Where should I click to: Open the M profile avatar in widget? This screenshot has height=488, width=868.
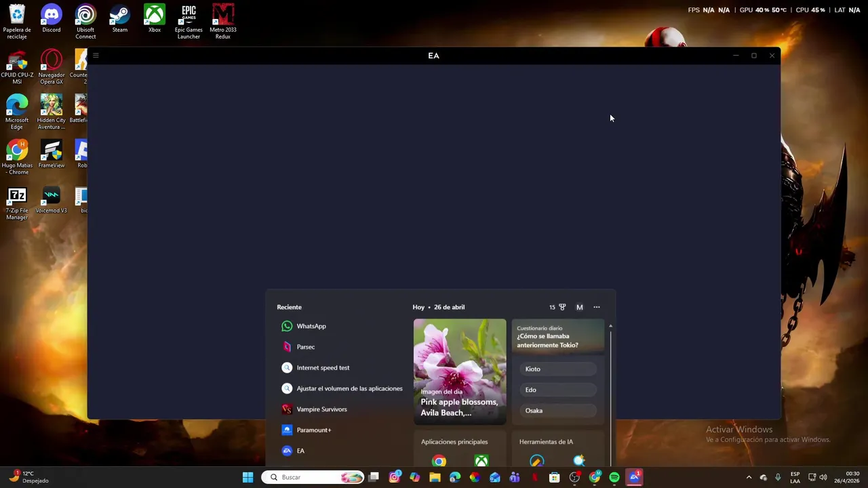tap(579, 307)
